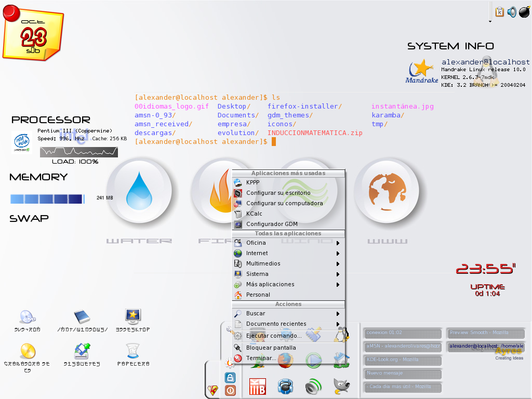Viewport: 532px width, 399px height.
Task: Click karamba/ in terminal listing
Action: (x=388, y=115)
